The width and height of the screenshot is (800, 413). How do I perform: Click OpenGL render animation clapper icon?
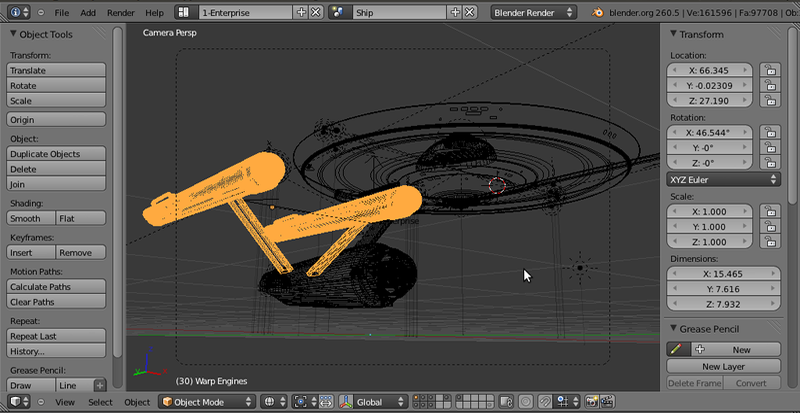(607, 402)
